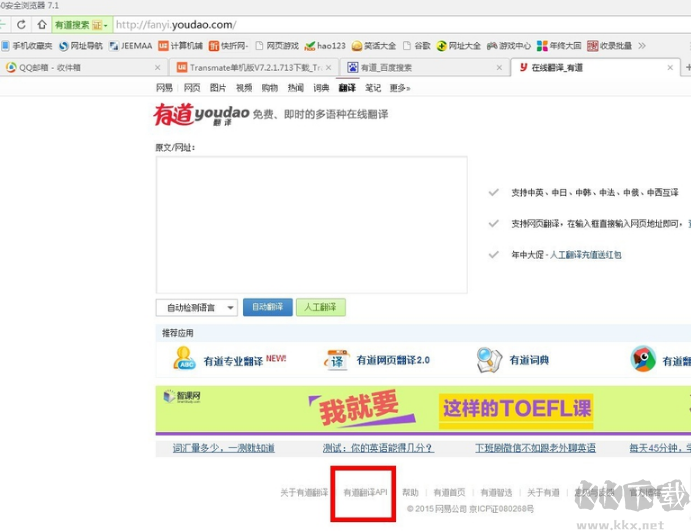
Task: Open 有道智选 footer link
Action: coord(496,492)
